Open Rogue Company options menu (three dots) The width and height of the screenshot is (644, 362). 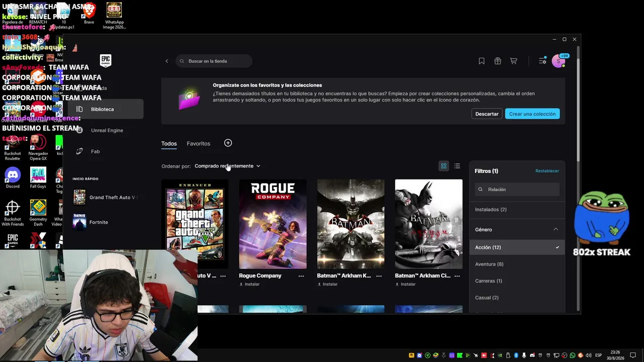(301, 276)
